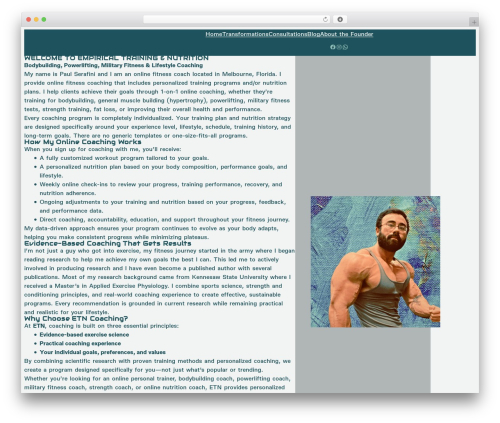
Task: Click heading 'Welcome to Empirical Training & Nutrition'
Action: point(116,58)
